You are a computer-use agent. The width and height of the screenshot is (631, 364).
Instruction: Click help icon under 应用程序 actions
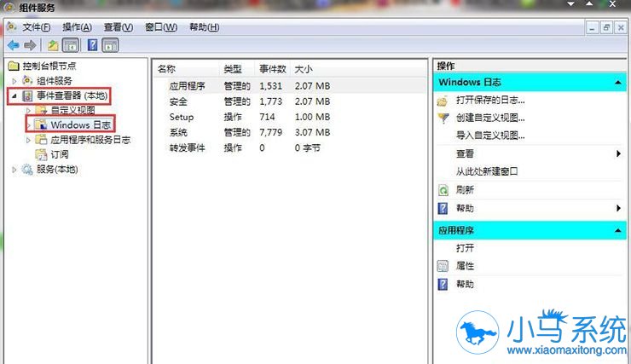click(443, 284)
